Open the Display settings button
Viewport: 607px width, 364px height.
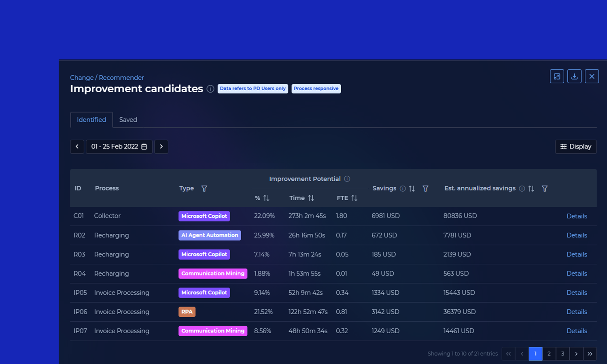click(576, 146)
